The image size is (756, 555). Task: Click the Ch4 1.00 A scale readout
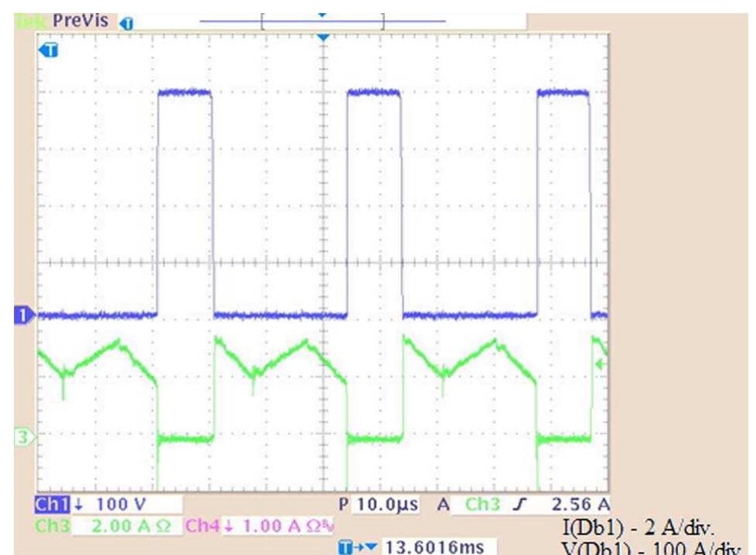coord(288,526)
